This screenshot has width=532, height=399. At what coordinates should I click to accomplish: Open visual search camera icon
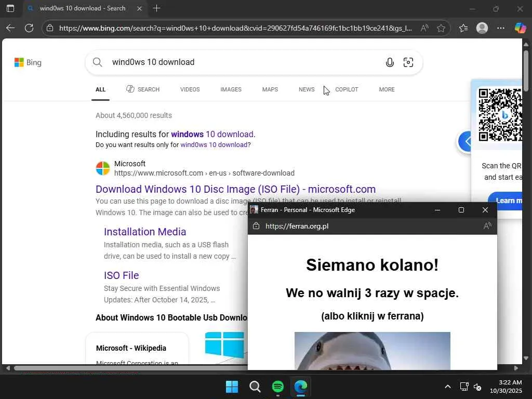click(408, 62)
